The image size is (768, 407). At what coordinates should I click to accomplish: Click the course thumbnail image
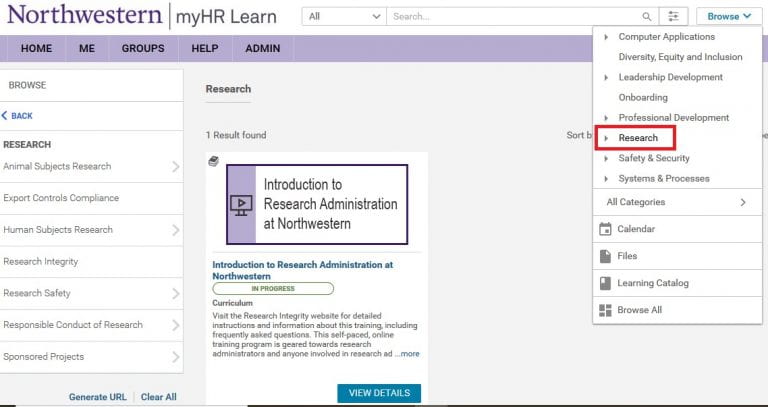(317, 205)
